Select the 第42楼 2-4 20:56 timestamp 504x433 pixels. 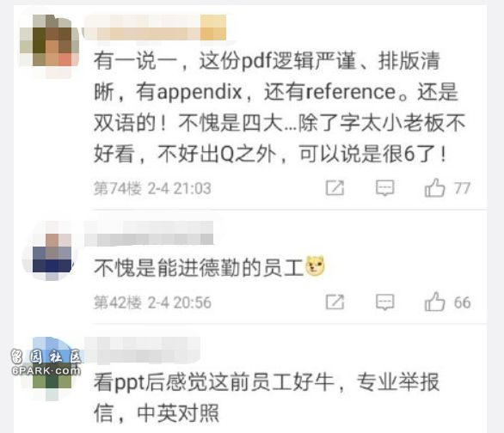(x=152, y=302)
